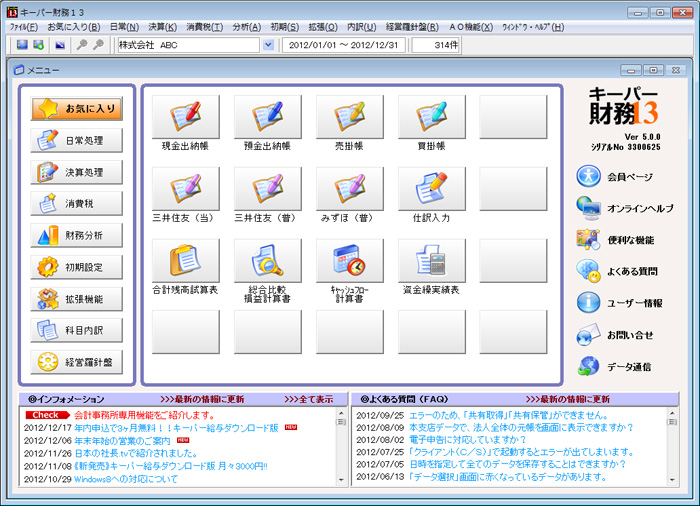Select the 科目内訳 category button
700x506 pixels.
pyautogui.click(x=77, y=330)
